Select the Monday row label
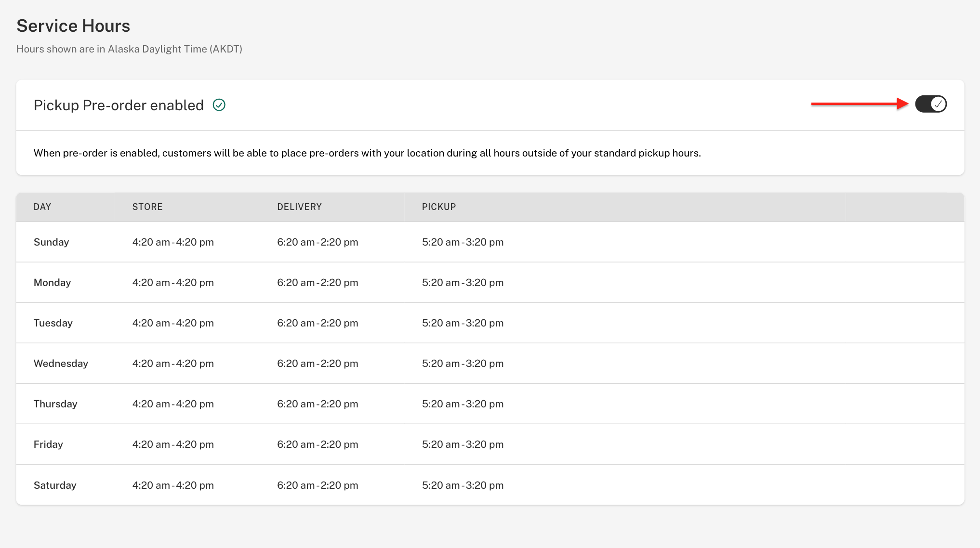 point(52,283)
